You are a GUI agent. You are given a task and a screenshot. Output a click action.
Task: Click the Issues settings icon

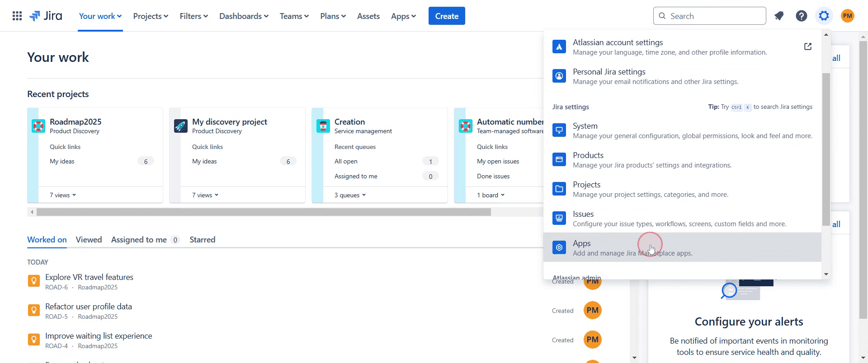(x=559, y=218)
